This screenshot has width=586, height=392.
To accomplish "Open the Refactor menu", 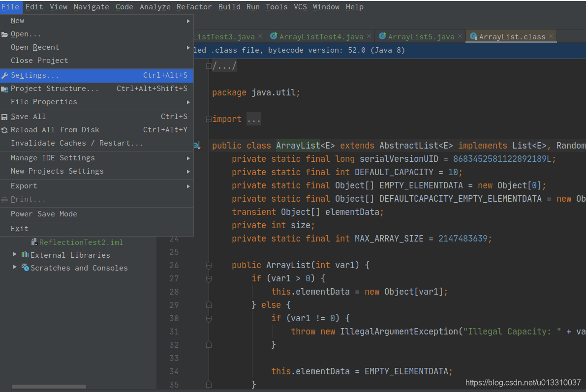I will click(x=194, y=7).
